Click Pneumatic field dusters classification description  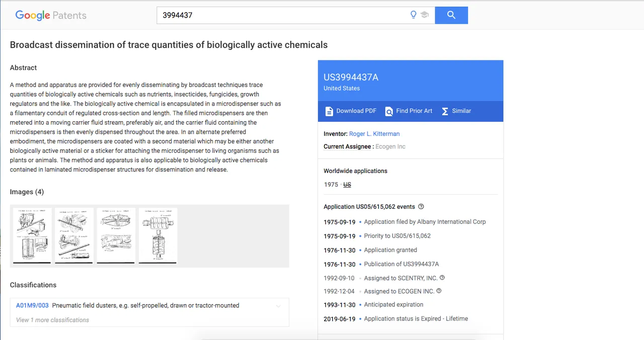(x=146, y=305)
